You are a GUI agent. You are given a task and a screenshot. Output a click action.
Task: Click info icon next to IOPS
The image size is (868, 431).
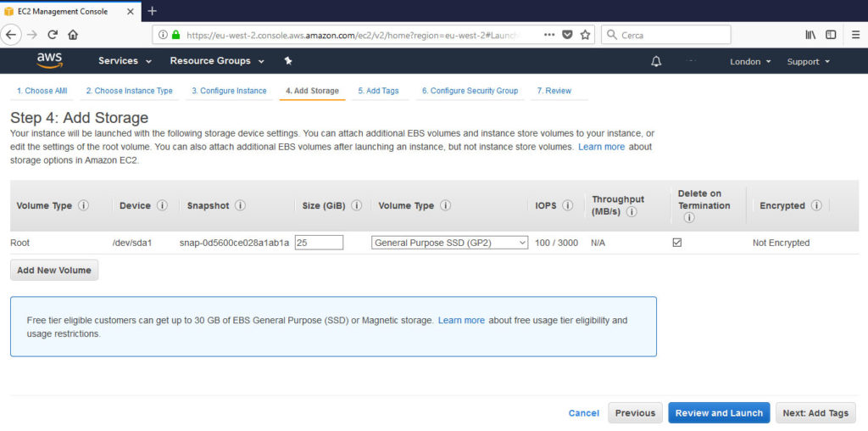567,205
